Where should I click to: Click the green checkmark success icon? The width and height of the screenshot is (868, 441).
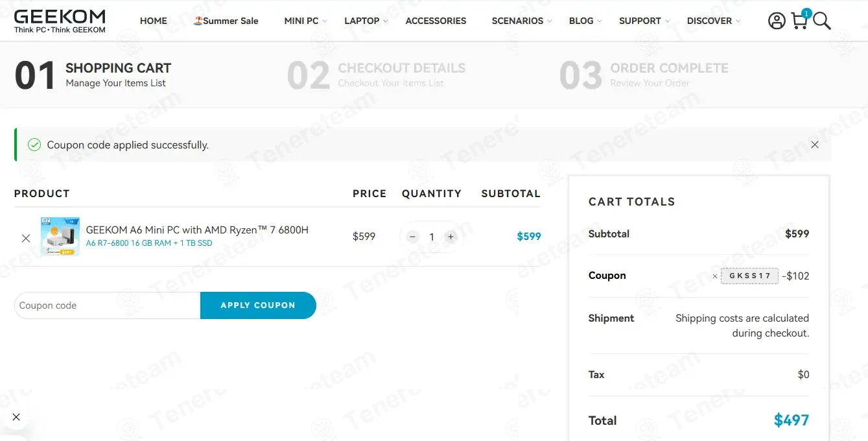click(34, 145)
